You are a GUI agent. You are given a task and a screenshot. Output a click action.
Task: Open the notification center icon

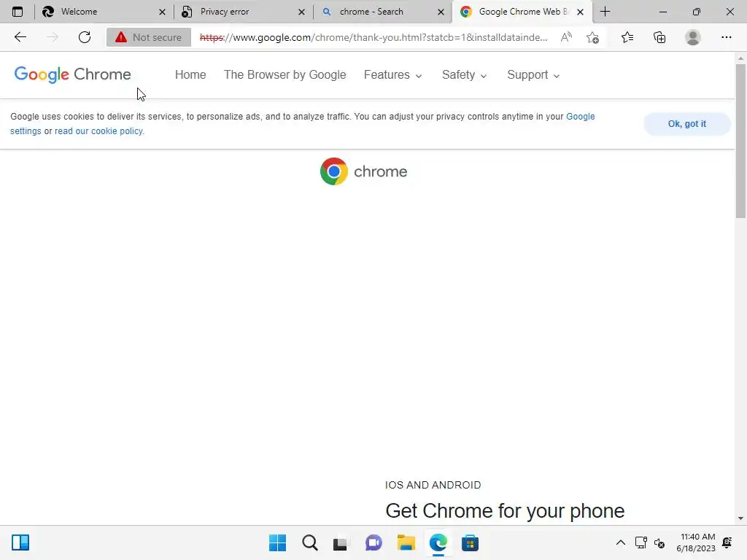coord(727,542)
